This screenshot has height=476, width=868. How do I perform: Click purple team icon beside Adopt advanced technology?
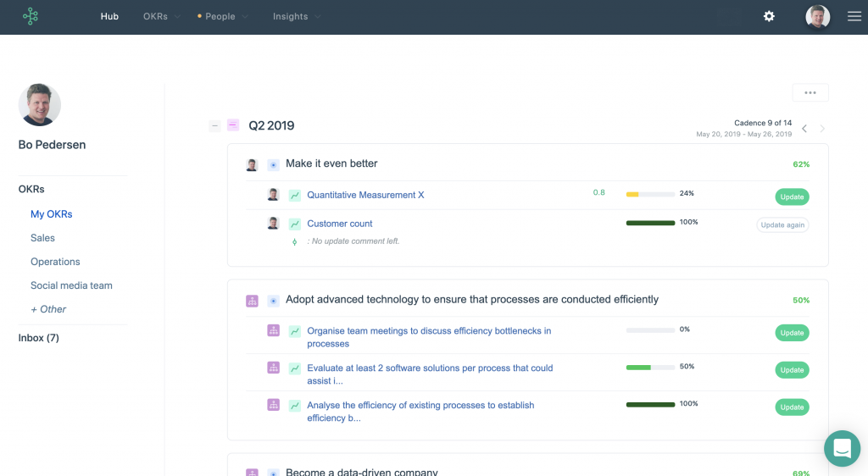tap(252, 301)
